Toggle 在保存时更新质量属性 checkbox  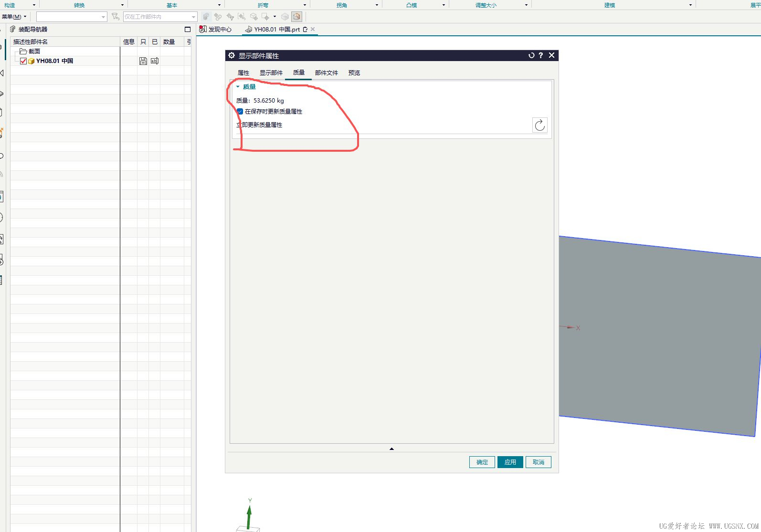click(x=240, y=111)
